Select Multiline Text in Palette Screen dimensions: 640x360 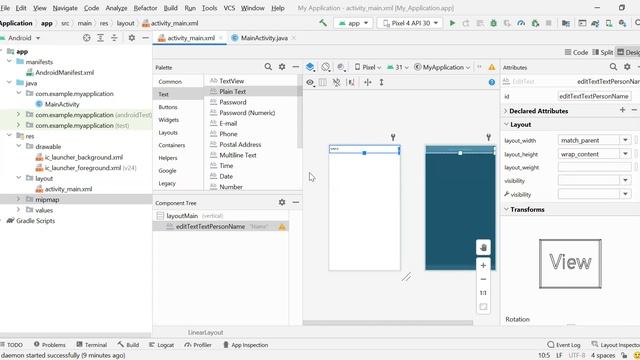tap(238, 155)
